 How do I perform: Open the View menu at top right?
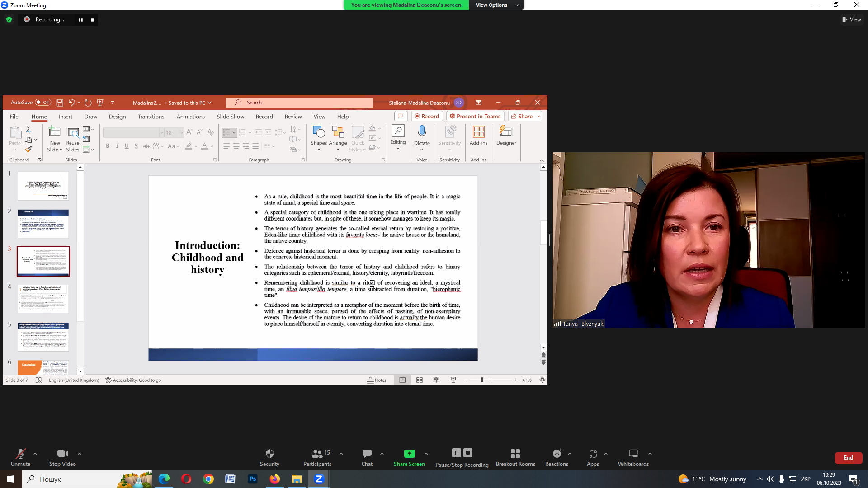(x=851, y=19)
